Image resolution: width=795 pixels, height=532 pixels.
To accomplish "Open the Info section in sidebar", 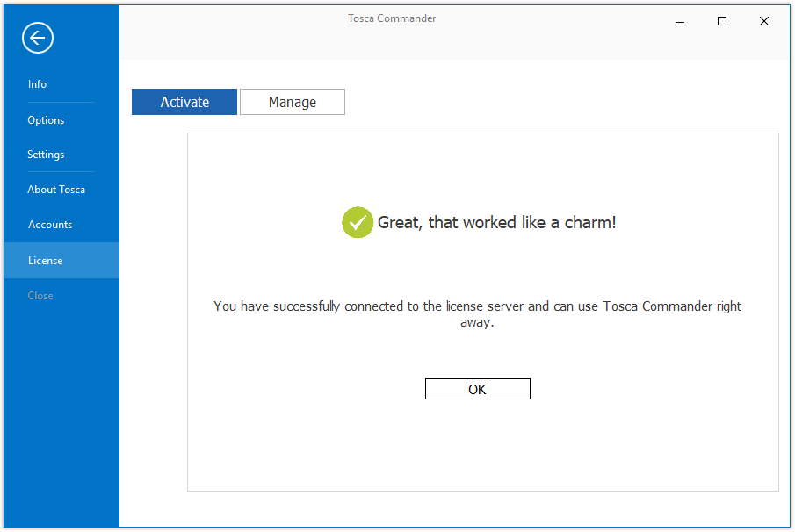I will coord(37,84).
